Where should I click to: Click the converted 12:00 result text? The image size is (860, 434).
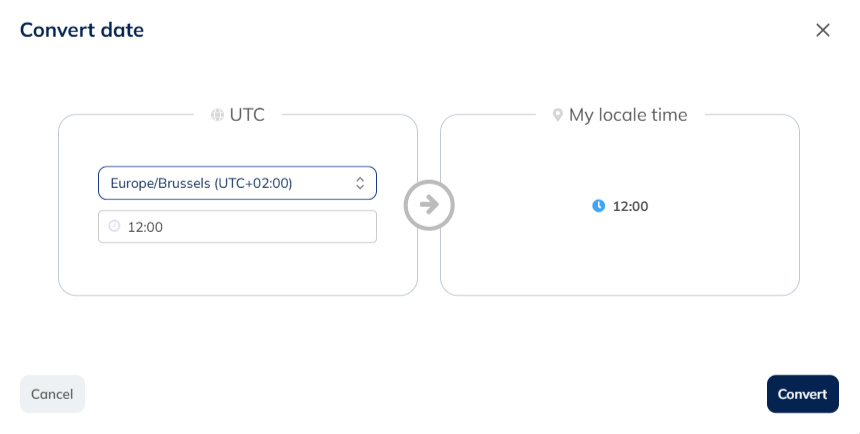(631, 206)
